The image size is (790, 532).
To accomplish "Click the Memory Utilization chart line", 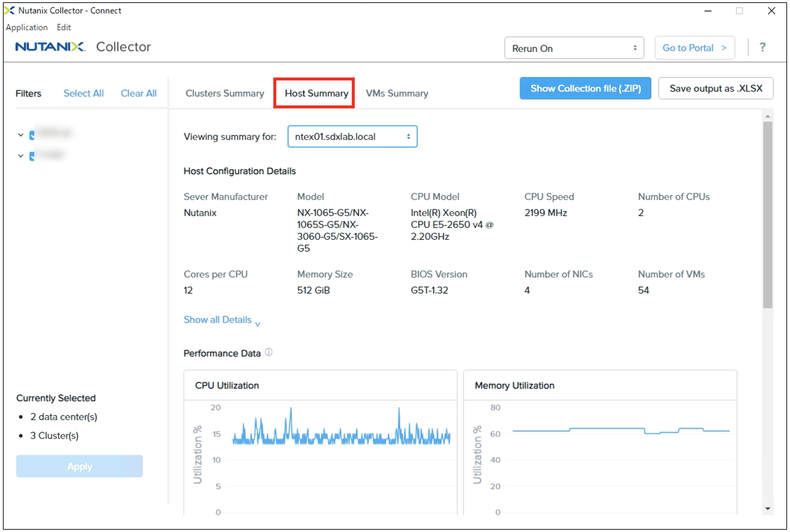I will [x=621, y=431].
